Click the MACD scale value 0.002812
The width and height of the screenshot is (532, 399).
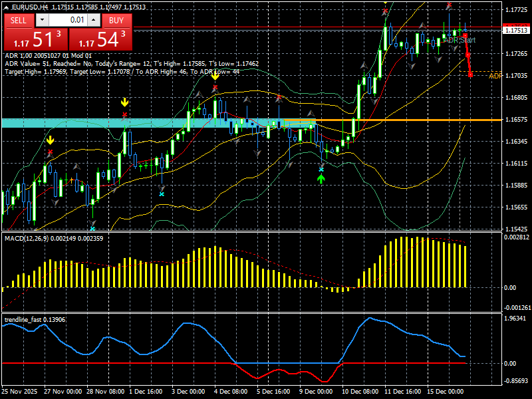[517, 237]
